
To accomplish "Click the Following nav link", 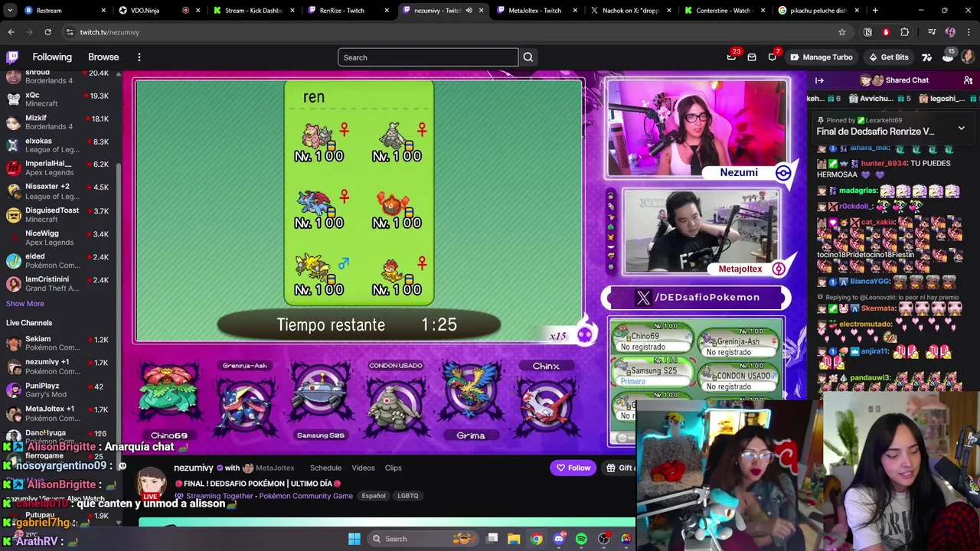I will coord(52,57).
